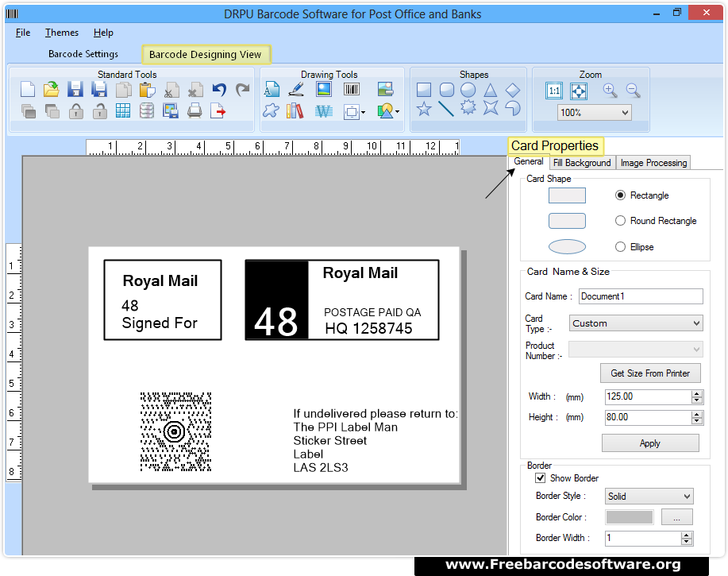The image size is (728, 576).
Task: Draw a four-point star shape
Action: point(491,108)
